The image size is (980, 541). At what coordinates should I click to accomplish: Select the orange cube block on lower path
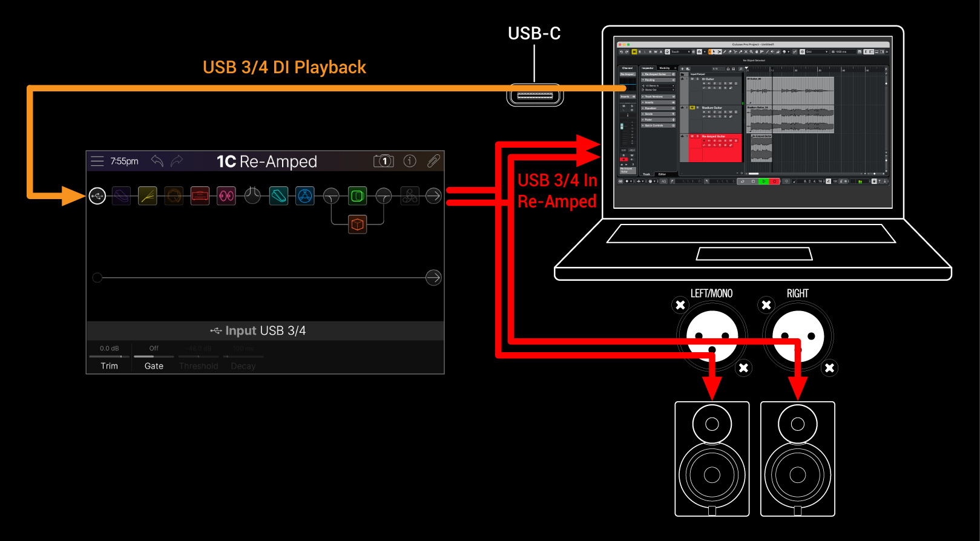tap(357, 225)
